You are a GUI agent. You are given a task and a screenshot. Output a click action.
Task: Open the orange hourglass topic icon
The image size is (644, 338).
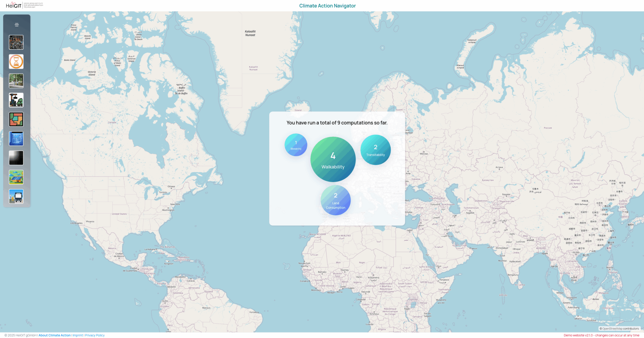point(16,62)
